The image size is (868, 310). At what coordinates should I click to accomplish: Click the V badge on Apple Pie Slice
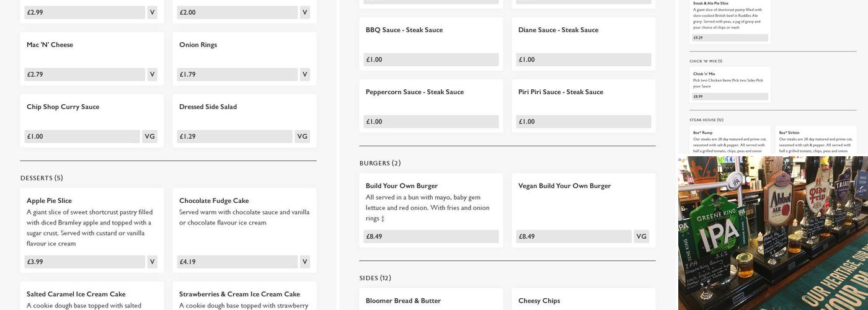tap(152, 262)
